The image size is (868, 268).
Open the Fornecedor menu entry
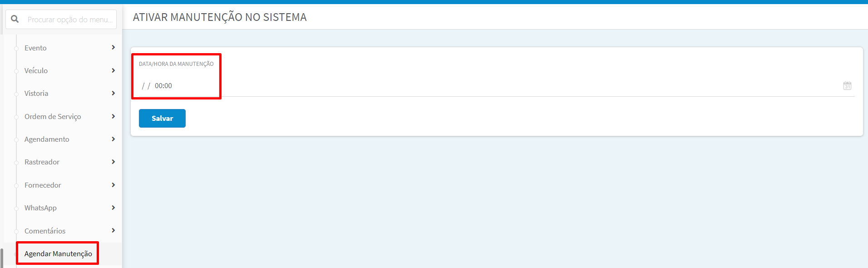(43, 185)
